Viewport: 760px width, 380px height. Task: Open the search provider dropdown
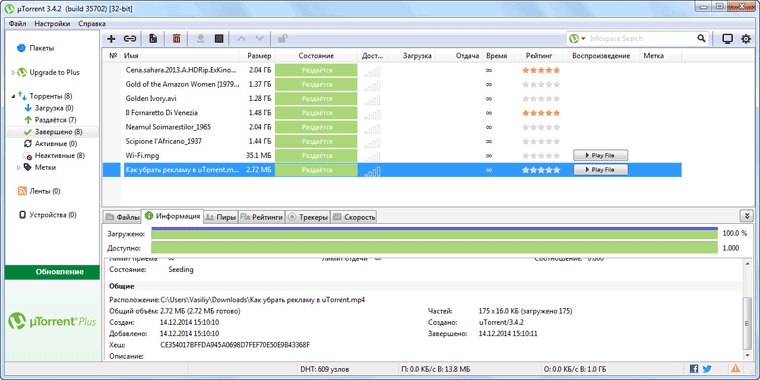point(583,38)
